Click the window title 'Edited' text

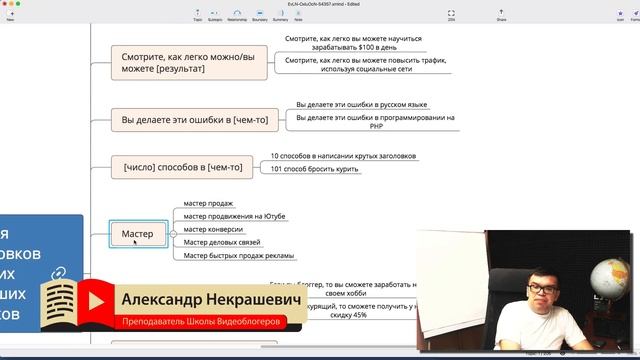pyautogui.click(x=353, y=4)
